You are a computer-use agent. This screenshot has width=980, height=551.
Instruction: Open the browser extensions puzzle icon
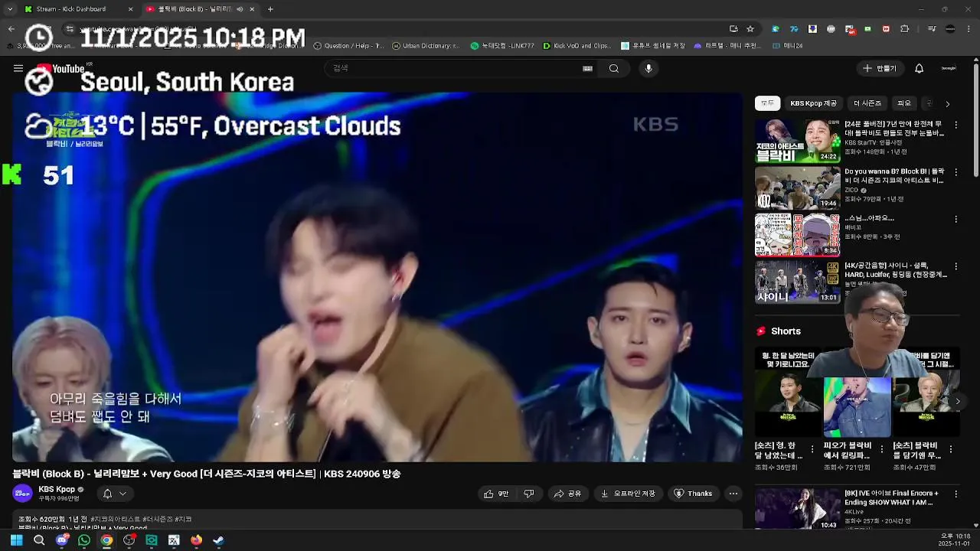click(904, 29)
